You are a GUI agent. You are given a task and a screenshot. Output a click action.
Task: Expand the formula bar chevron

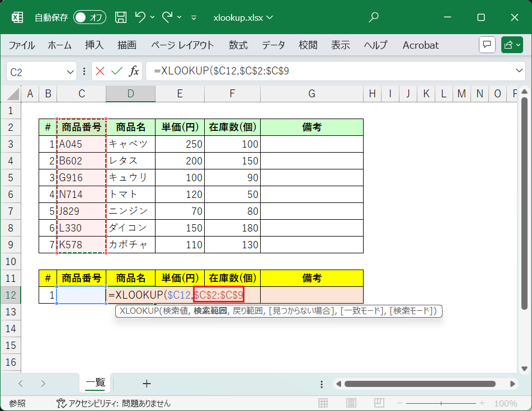pyautogui.click(x=519, y=71)
